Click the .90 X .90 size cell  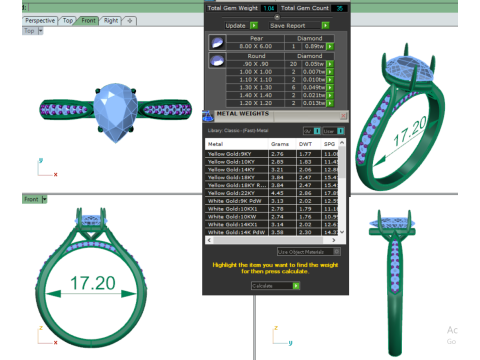point(256,64)
